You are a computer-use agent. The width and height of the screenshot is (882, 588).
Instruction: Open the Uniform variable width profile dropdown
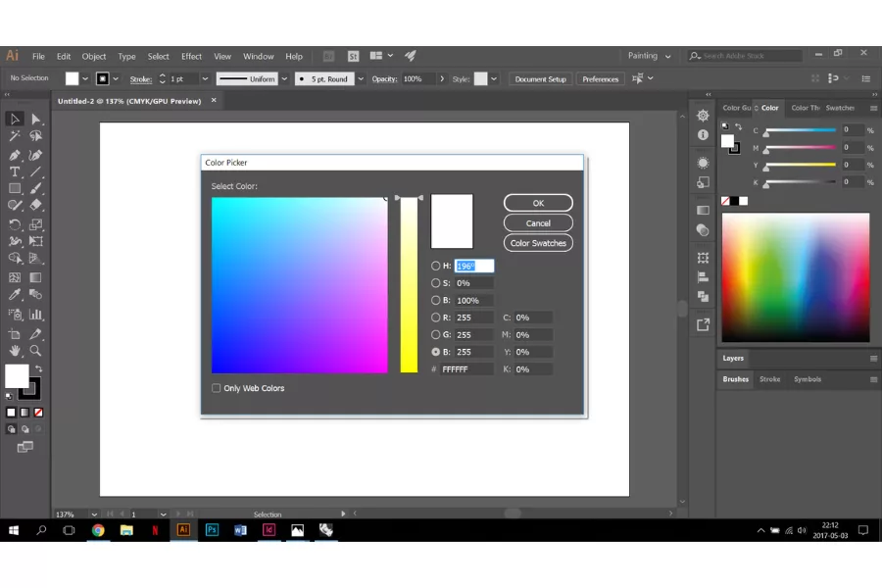[x=284, y=78]
